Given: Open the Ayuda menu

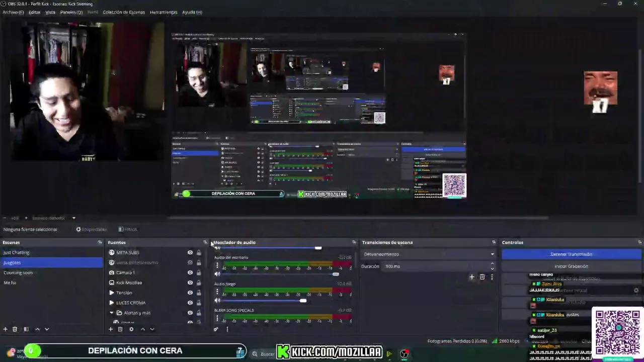Looking at the screenshot, I should point(192,12).
